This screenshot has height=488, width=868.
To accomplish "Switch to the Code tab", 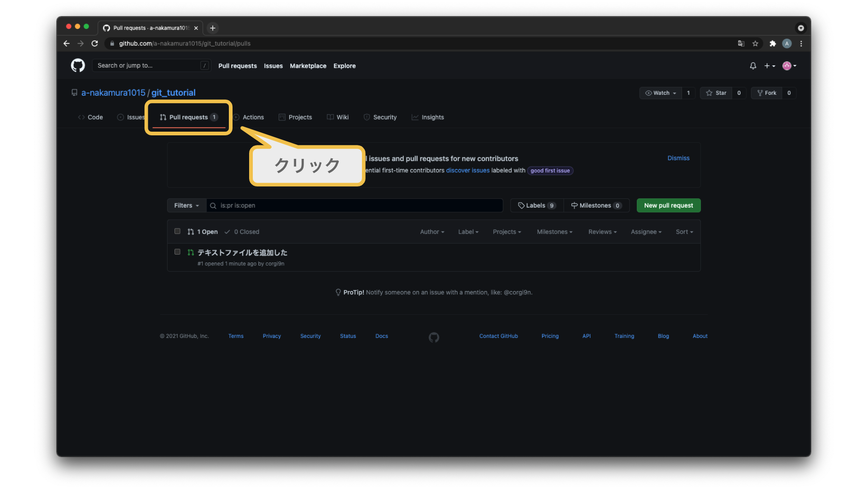I will click(x=90, y=117).
